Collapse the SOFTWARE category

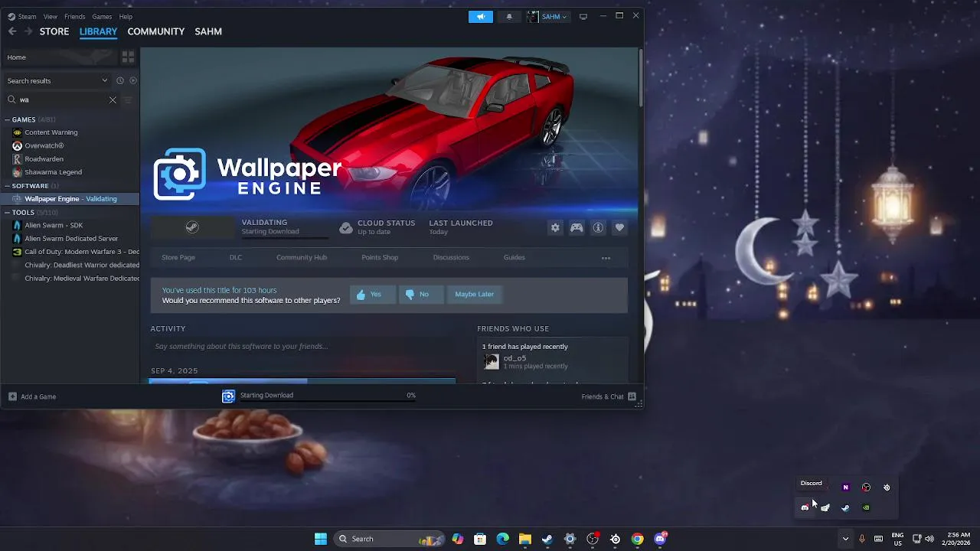(32, 186)
